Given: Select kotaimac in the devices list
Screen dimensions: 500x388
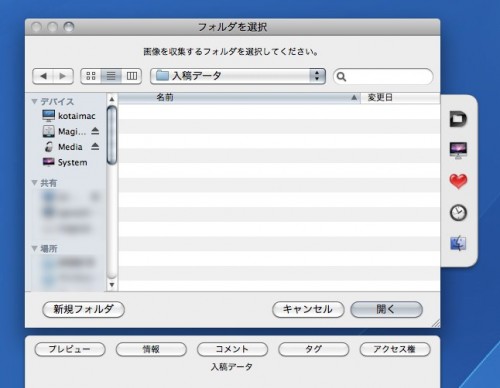Looking at the screenshot, I should pyautogui.click(x=69, y=116).
